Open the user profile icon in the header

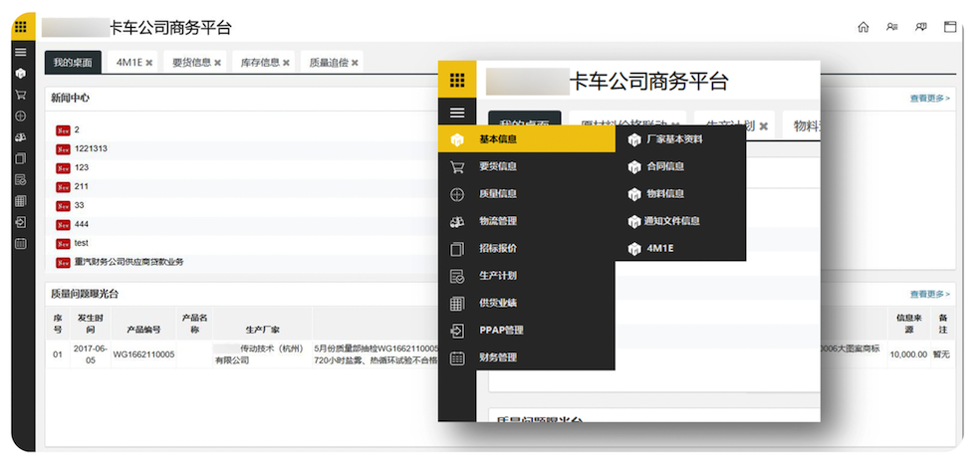(891, 27)
